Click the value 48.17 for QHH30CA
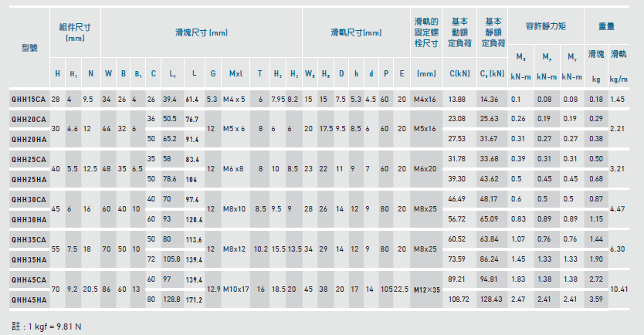 tap(489, 199)
